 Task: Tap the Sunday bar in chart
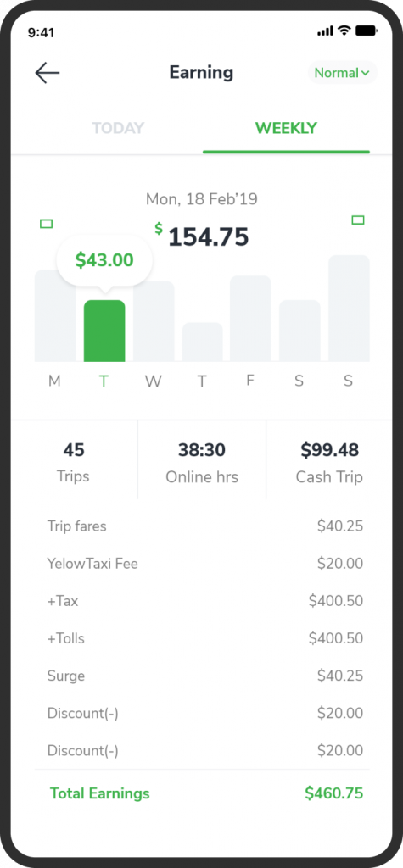[x=349, y=309]
